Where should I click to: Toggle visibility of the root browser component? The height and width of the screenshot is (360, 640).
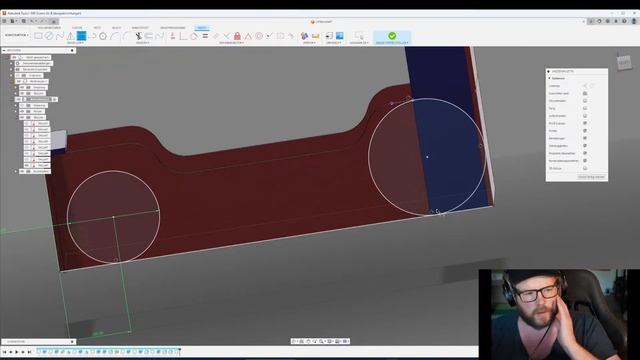pos(15,58)
